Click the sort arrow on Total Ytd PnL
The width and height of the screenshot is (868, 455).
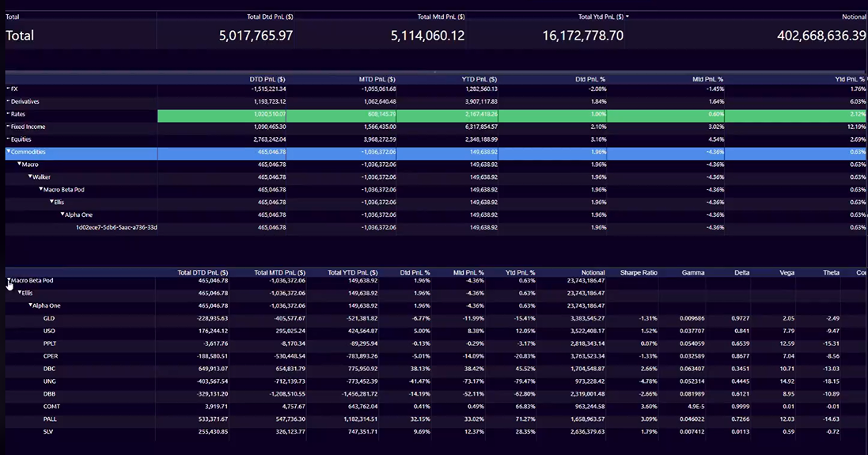[627, 17]
